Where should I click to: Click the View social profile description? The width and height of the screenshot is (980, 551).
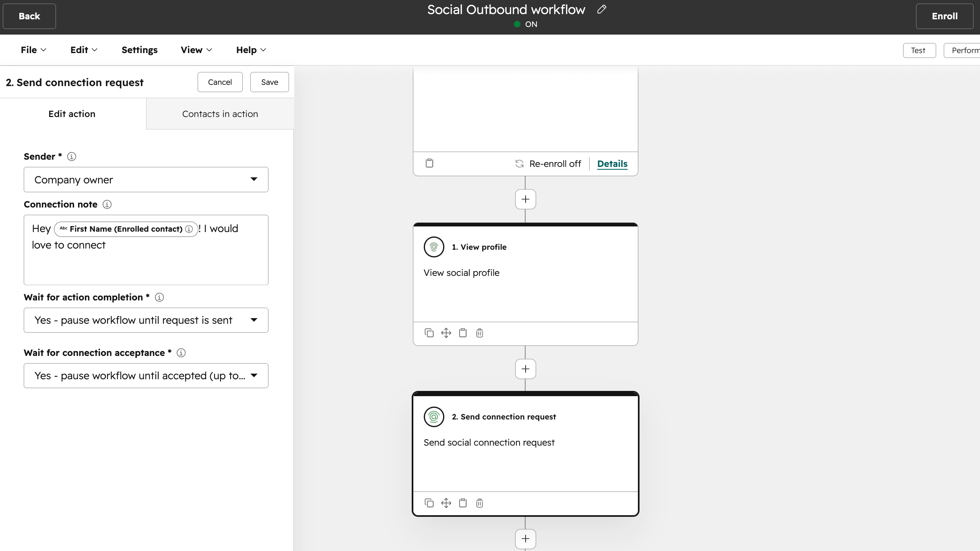coord(461,273)
